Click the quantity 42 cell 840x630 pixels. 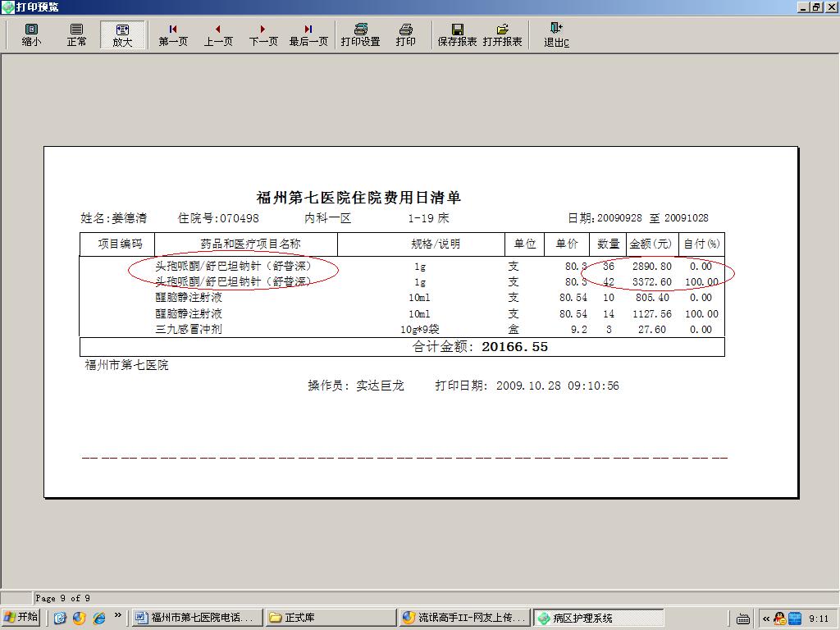coord(609,282)
